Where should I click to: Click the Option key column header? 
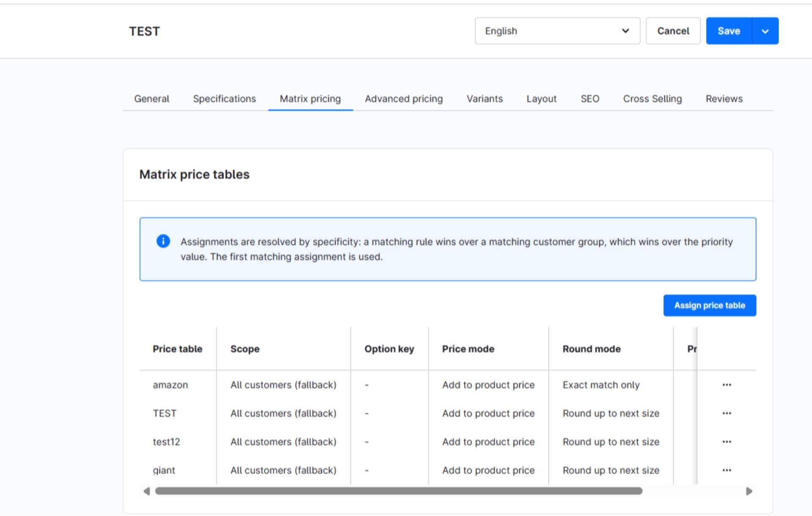click(x=389, y=349)
